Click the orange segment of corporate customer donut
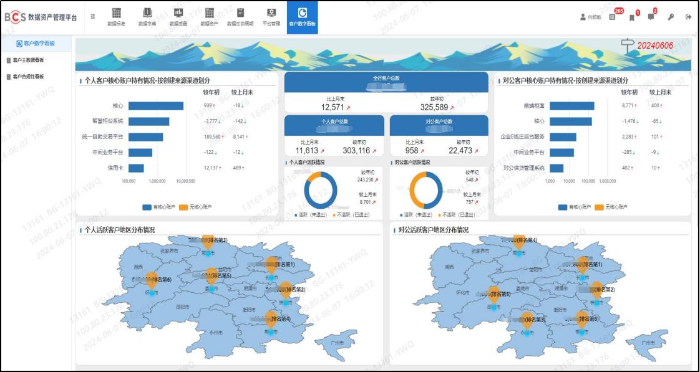The image size is (700, 372). tap(413, 190)
